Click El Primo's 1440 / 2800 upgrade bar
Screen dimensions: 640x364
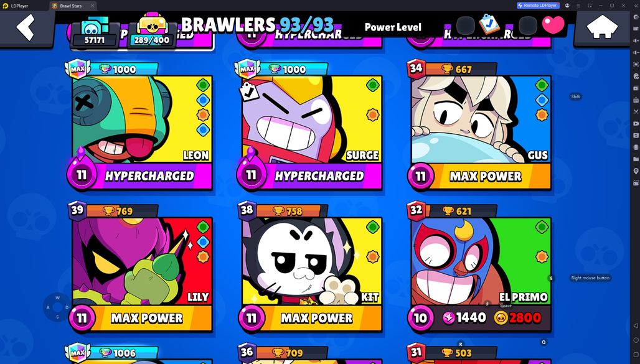coord(492,318)
